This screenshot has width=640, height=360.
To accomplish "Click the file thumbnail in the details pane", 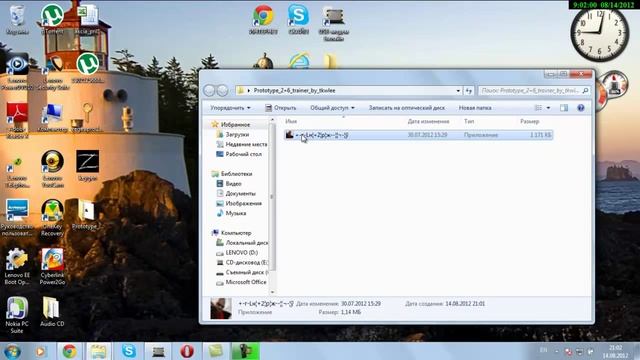I will [x=221, y=308].
